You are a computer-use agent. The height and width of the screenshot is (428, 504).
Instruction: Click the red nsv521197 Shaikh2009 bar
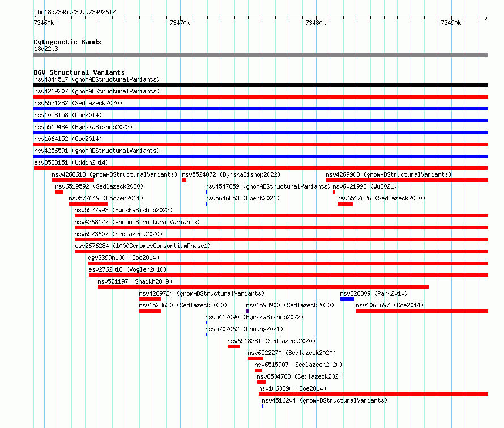point(263,287)
